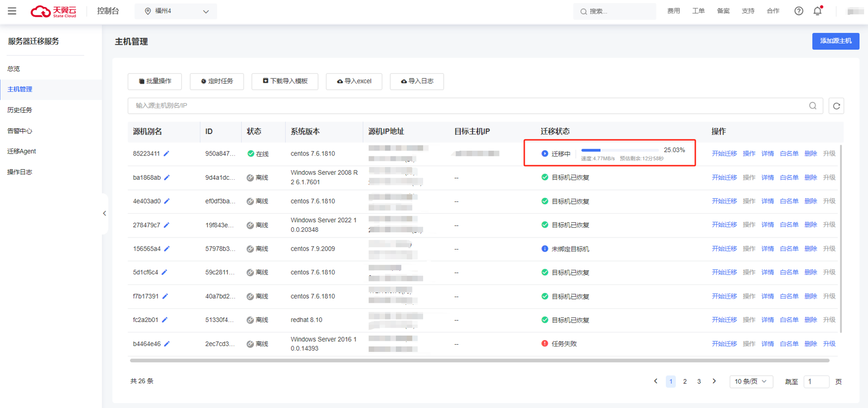Focus the top bar search box

[615, 11]
